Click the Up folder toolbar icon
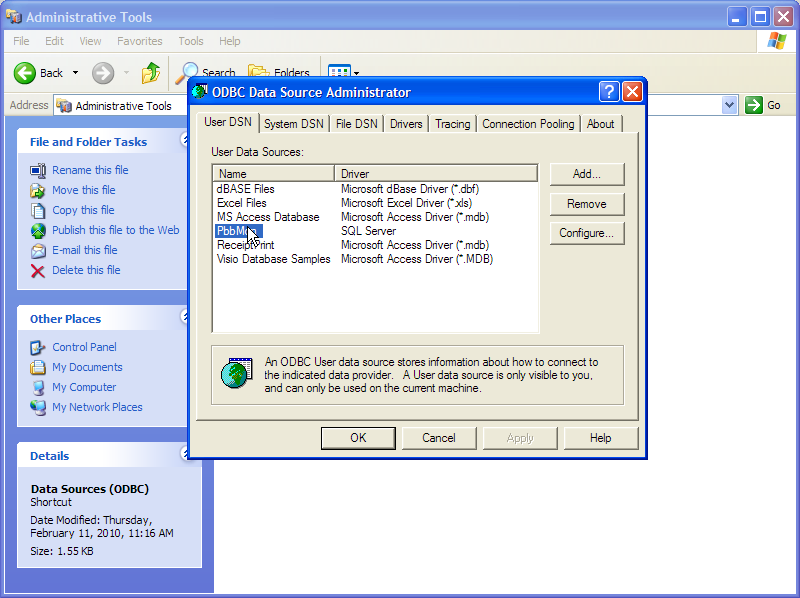This screenshot has height=598, width=800. (151, 73)
